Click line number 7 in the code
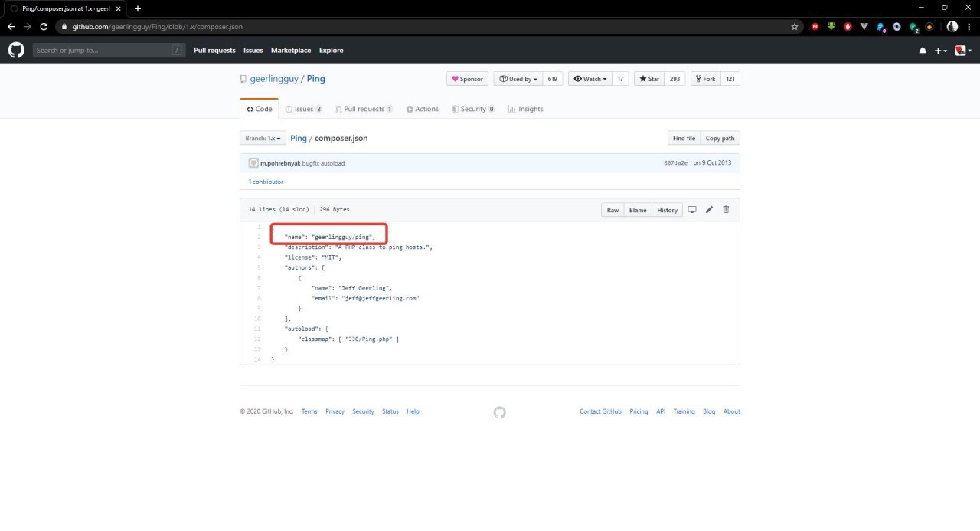980x531 pixels. click(x=259, y=287)
